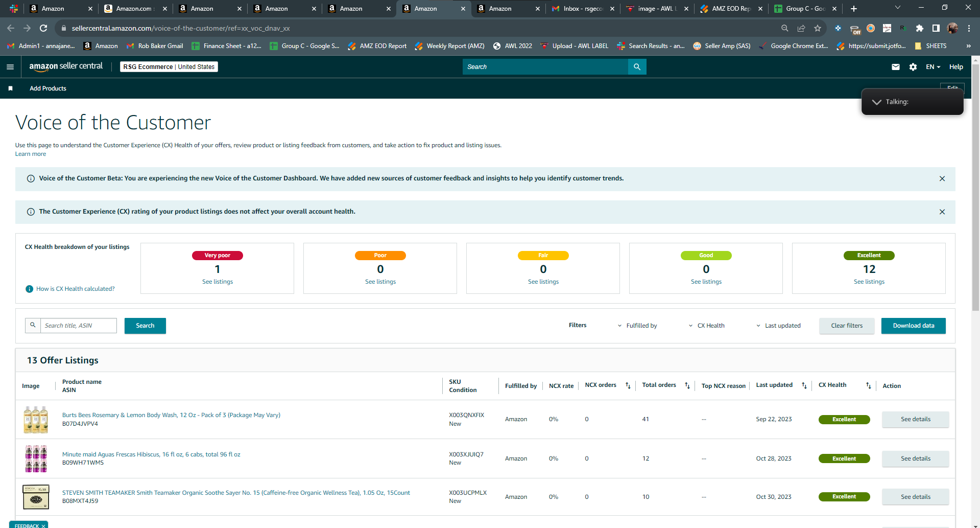Switch to the Inbox Gmail tab
980x528 pixels.
click(583, 9)
